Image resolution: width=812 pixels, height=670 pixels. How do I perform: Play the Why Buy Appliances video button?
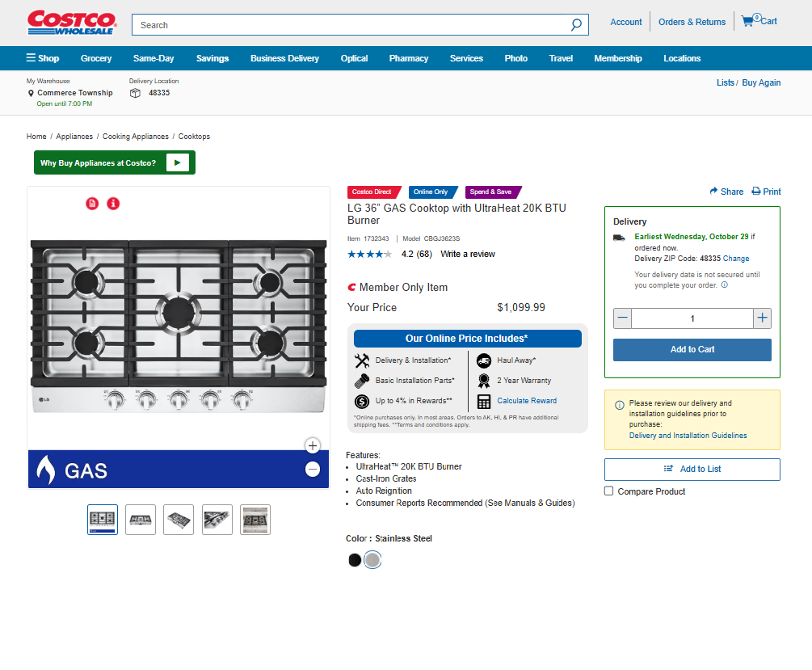click(177, 162)
